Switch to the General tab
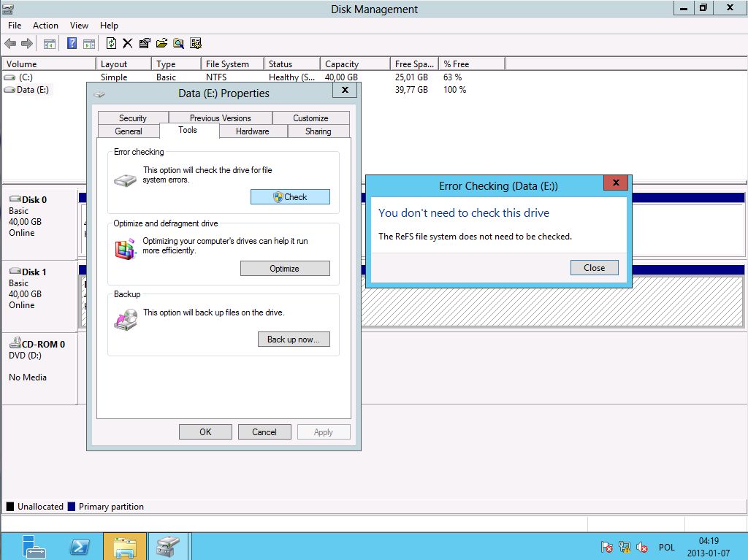This screenshot has height=560, width=748. 129,131
